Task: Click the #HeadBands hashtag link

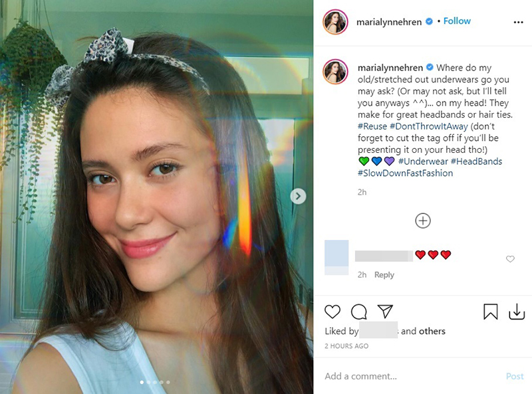Action: pyautogui.click(x=476, y=161)
